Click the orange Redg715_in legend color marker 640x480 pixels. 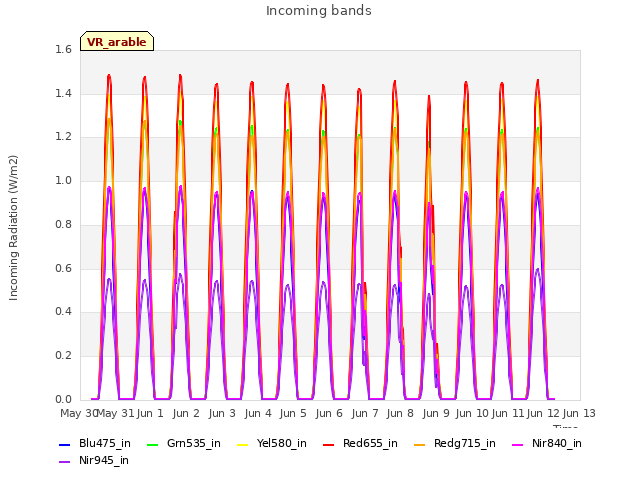420,444
